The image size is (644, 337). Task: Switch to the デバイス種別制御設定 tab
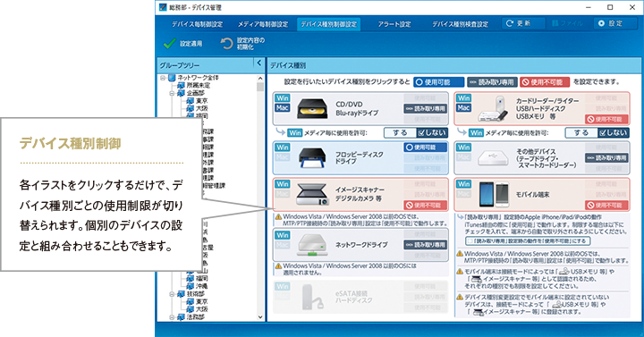coord(329,24)
